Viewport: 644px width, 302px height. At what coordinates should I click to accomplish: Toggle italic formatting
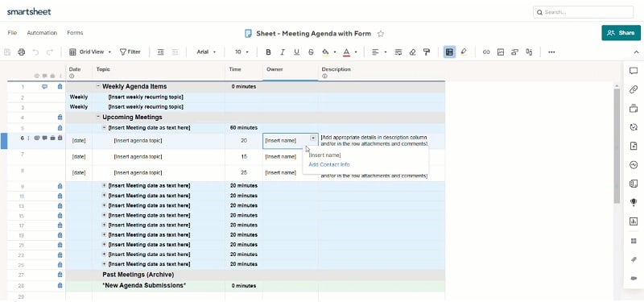(283, 52)
